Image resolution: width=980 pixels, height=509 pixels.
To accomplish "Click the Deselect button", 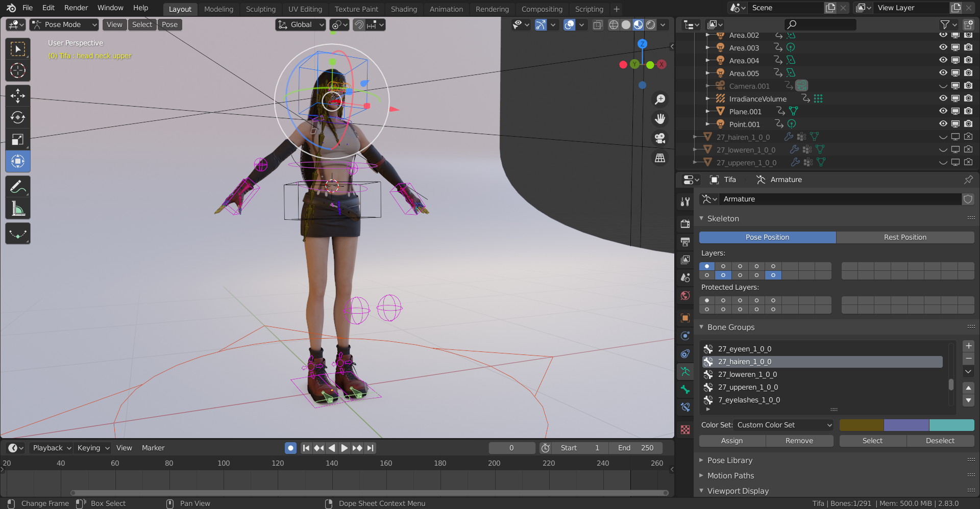I will pyautogui.click(x=940, y=441).
